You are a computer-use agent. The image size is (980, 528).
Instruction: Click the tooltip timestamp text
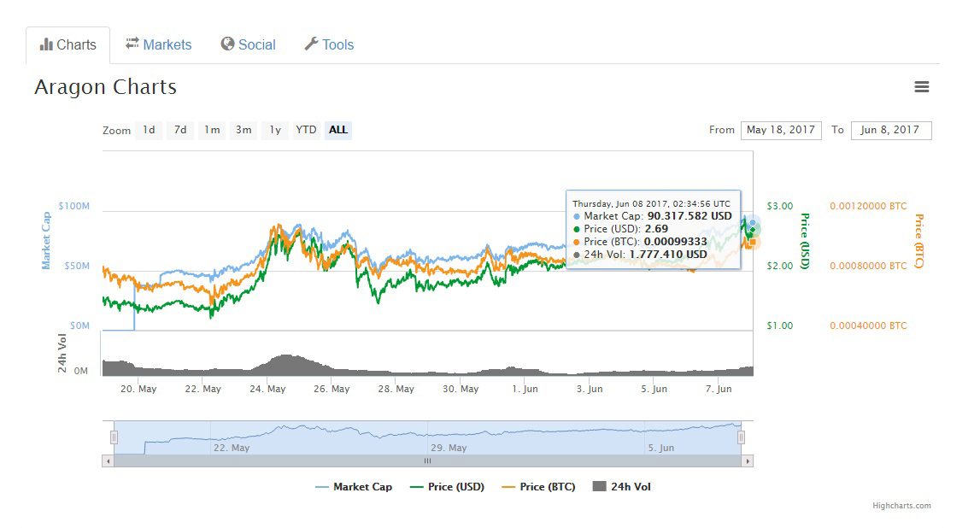[651, 203]
